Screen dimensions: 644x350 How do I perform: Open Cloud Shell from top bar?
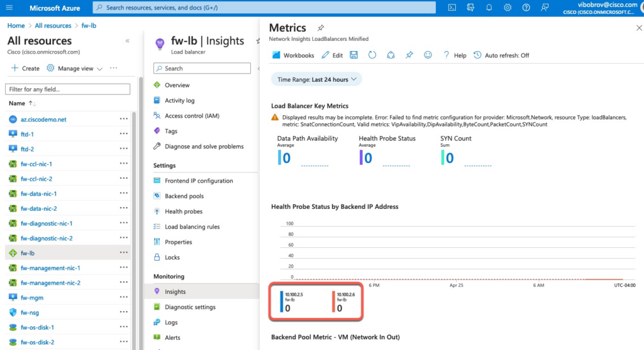click(x=452, y=8)
